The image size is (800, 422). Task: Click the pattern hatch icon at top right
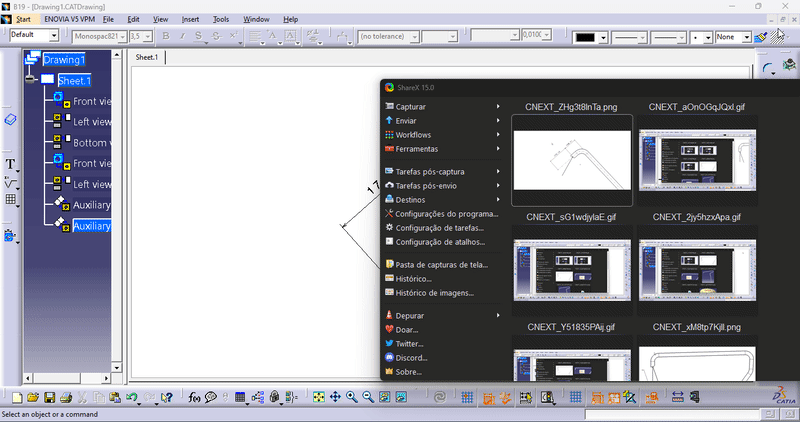(777, 37)
